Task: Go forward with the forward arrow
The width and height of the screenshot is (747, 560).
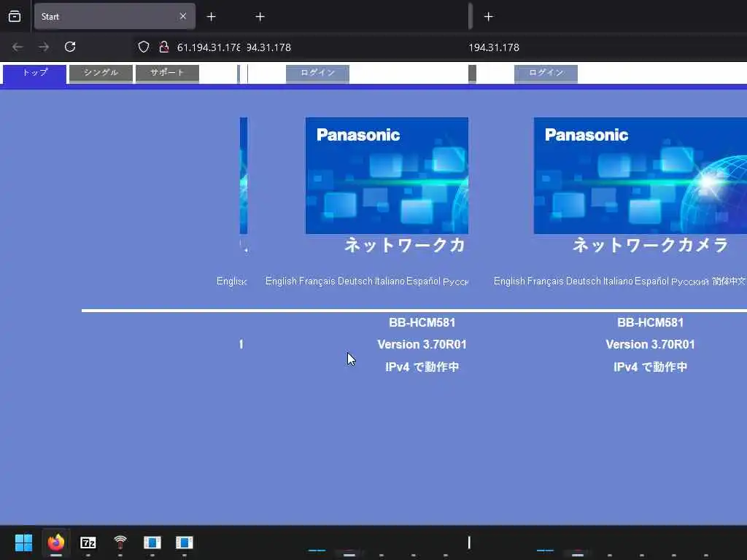Action: tap(44, 47)
